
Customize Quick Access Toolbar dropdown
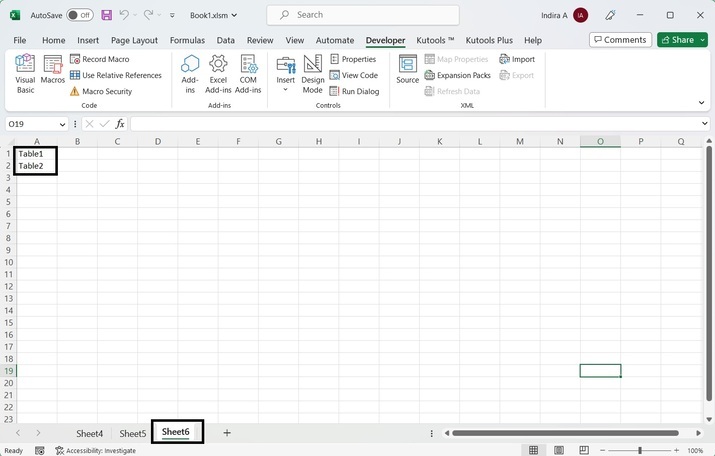click(x=172, y=15)
